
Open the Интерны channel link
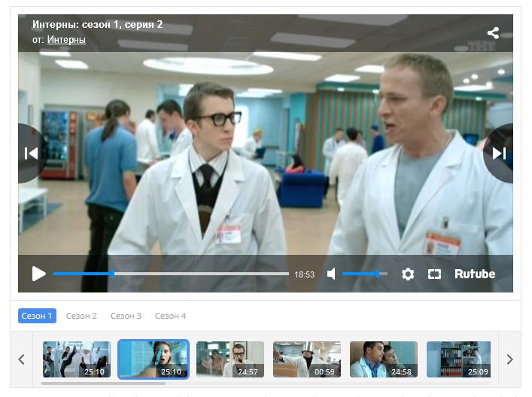66,40
